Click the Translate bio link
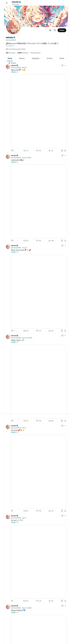The image size is (72, 644). click(x=10, y=46)
